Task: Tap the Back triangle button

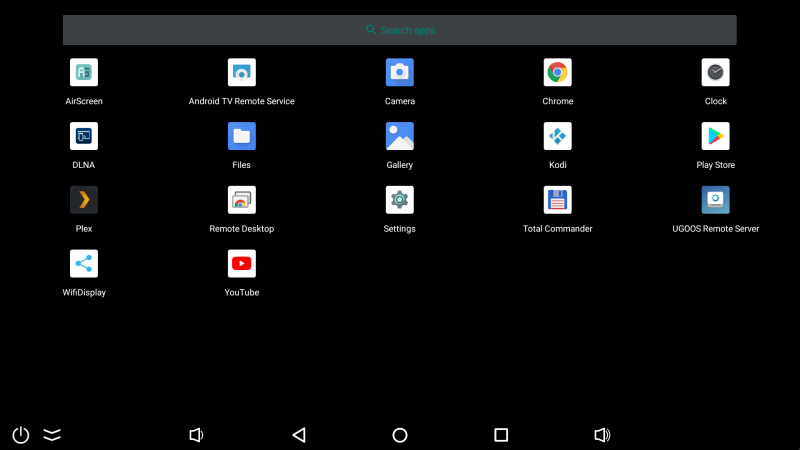Action: coord(299,435)
